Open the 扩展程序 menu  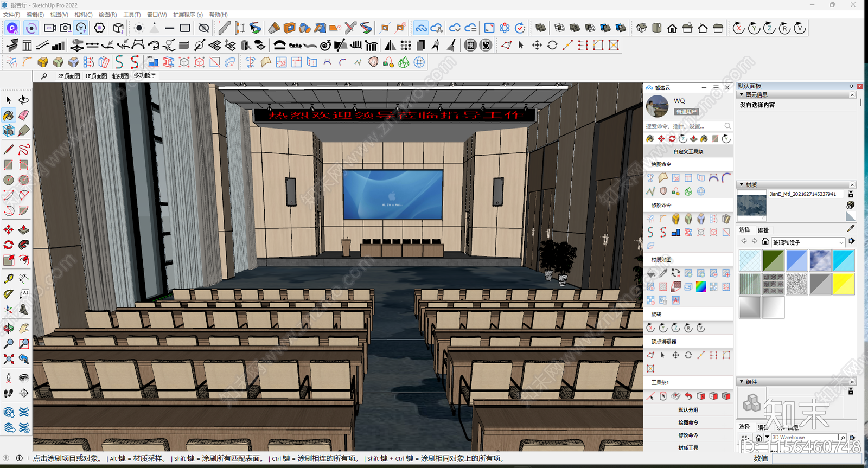click(188, 15)
